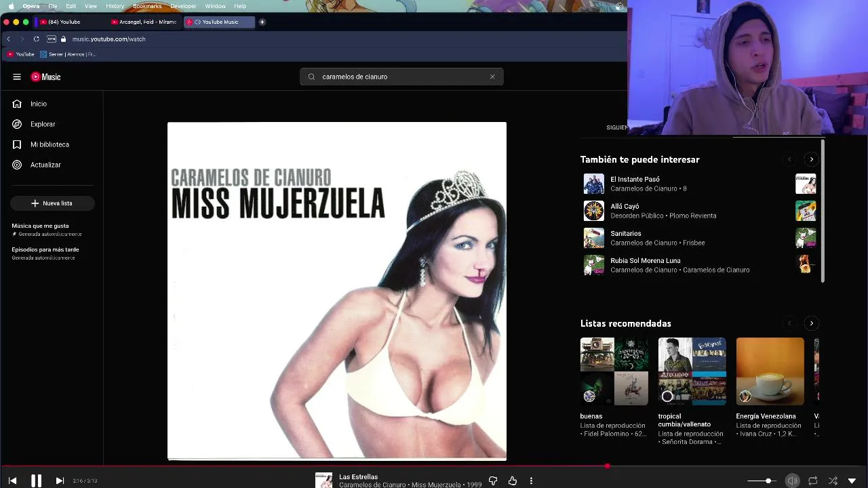Click the small album thumbnail in player bar

pos(323,481)
